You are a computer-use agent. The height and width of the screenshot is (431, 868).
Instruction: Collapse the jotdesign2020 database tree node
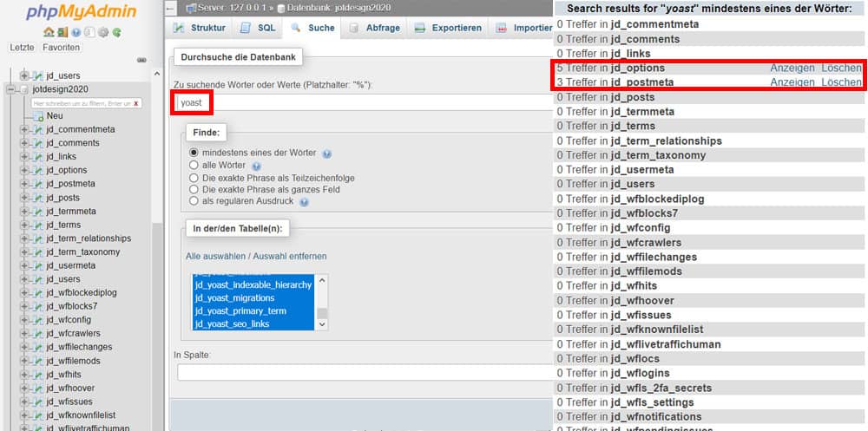click(10, 89)
